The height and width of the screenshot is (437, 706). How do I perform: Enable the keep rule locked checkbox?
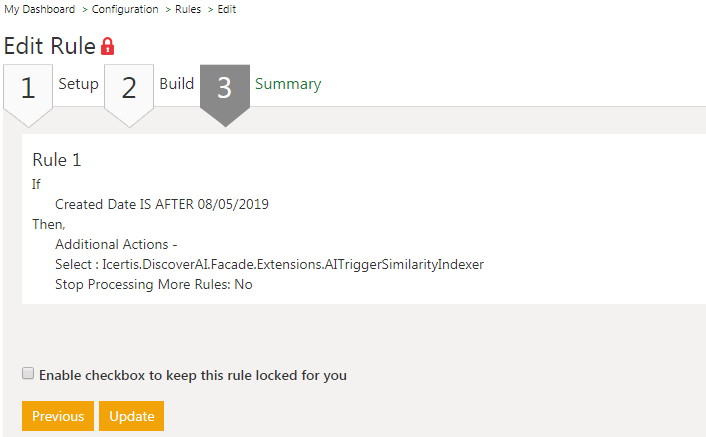pos(28,374)
